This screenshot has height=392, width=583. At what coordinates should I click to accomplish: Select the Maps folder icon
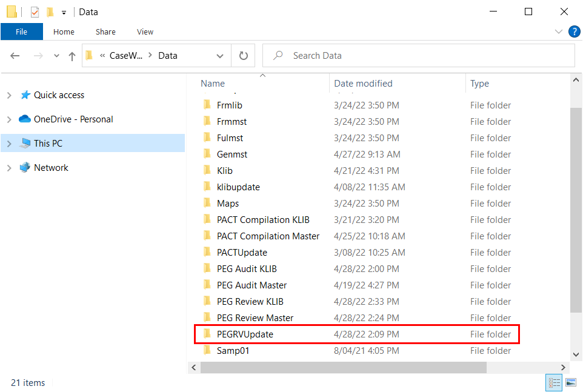(207, 203)
